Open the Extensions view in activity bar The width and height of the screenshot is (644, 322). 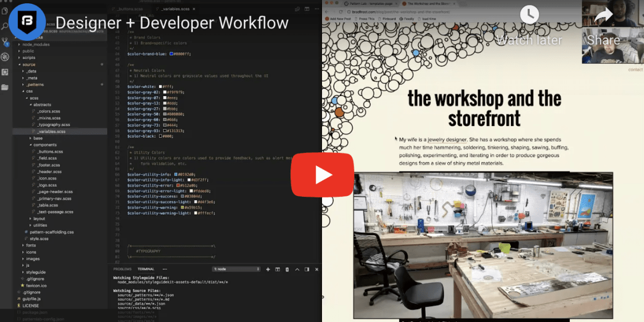tap(5, 71)
